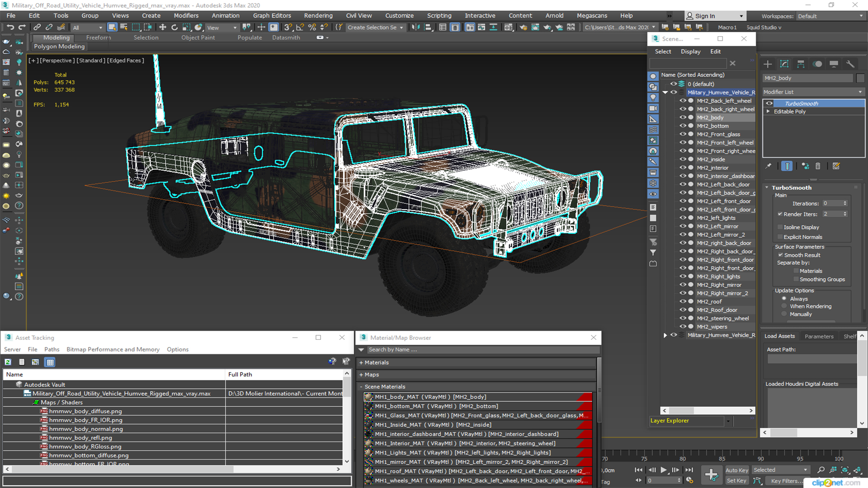
Task: Enable Separate by Smoothing Groups checkbox
Action: (x=796, y=279)
